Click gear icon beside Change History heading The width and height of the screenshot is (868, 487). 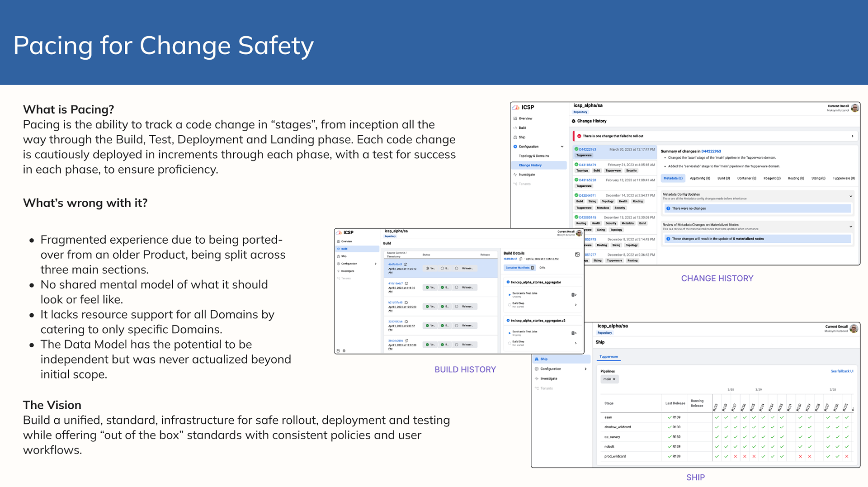click(x=574, y=121)
